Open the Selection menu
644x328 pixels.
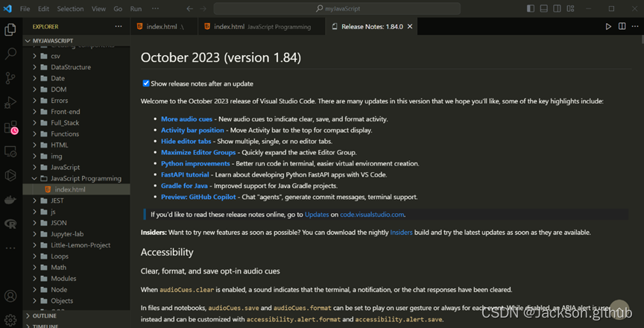pos(70,9)
